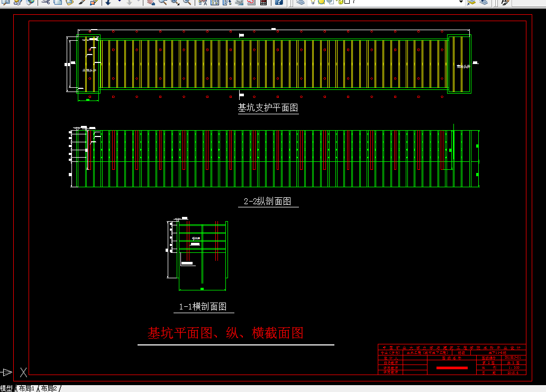Click Make Object's Layer Current icon
Screen dimensions: 546x392
(471, 2)
